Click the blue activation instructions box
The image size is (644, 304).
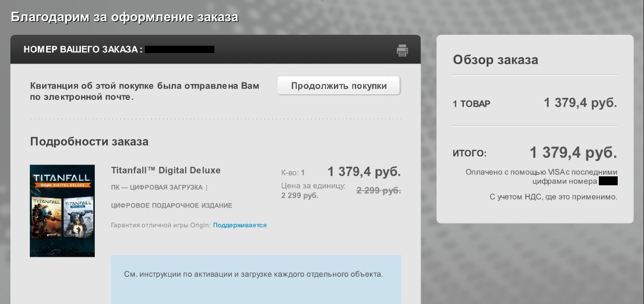[256, 279]
